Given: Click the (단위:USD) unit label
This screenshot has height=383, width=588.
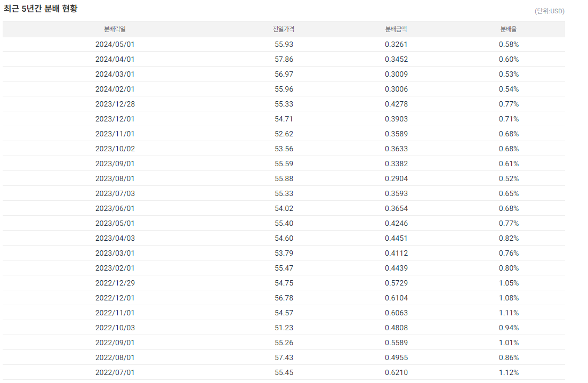Looking at the screenshot, I should [550, 11].
